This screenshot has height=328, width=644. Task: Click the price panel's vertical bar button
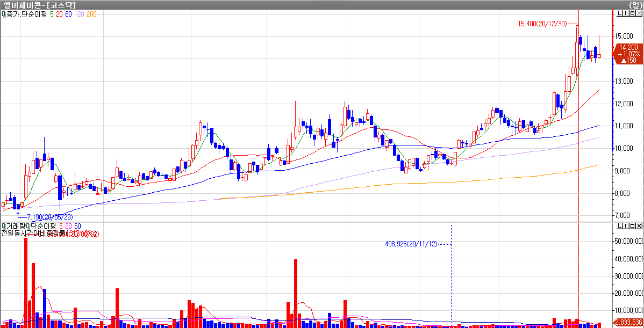coord(626,13)
